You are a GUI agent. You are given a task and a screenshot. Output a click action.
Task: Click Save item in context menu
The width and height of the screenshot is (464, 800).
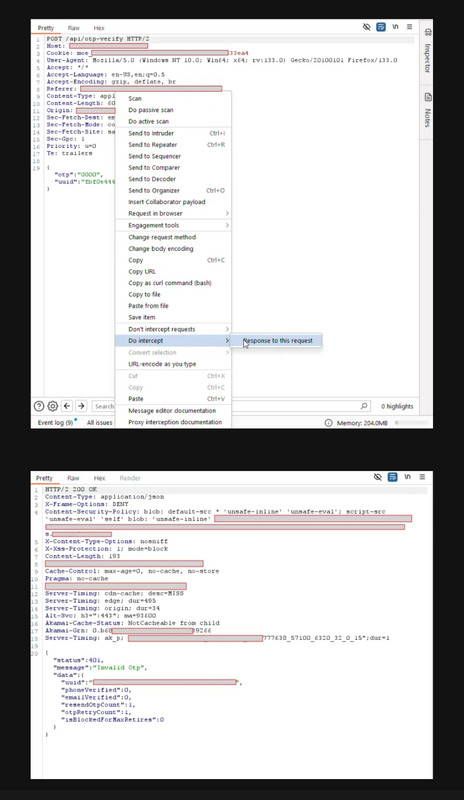[173, 317]
